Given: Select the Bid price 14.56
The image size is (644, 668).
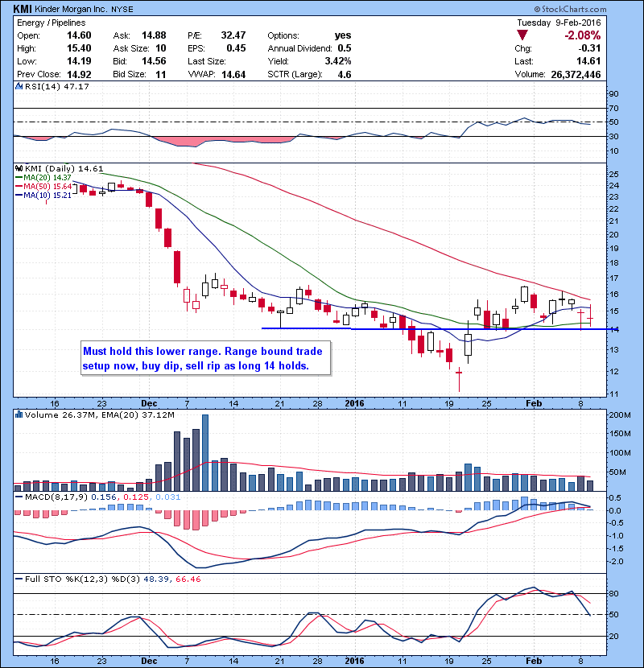Looking at the screenshot, I should coord(154,61).
